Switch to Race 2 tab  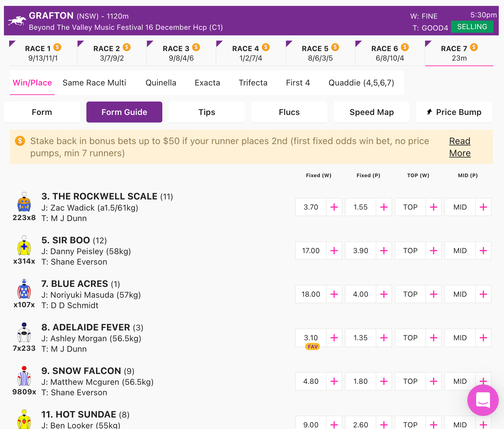[x=112, y=53]
